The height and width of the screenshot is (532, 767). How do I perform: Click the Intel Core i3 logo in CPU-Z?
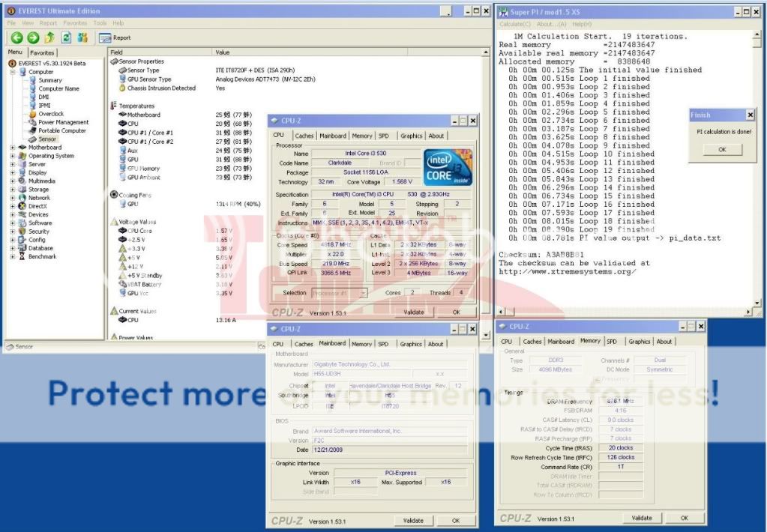[x=447, y=166]
